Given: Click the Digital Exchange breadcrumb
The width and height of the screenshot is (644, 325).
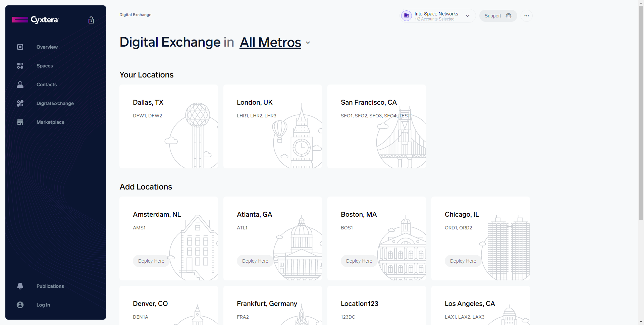Looking at the screenshot, I should (x=135, y=15).
